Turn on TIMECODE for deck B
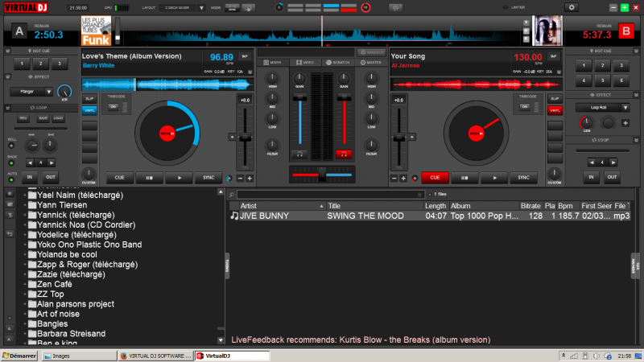 525,107
